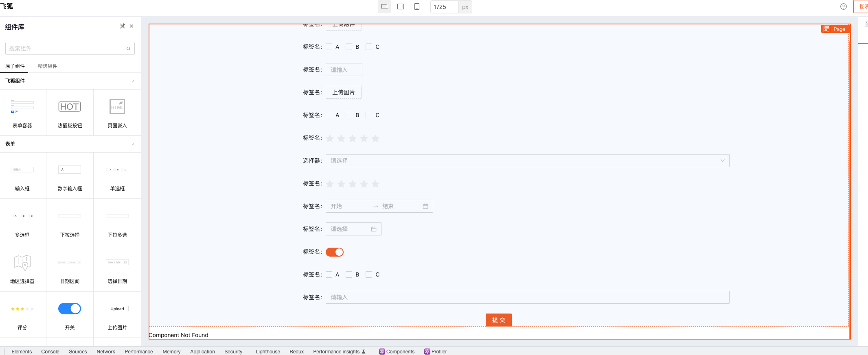Select the 表单容器 component
This screenshot has height=355, width=868.
pos(22,113)
